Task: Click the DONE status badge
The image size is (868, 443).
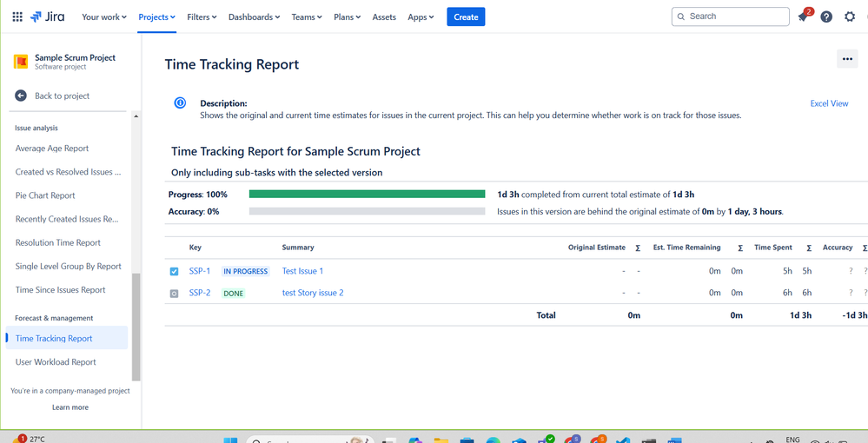Action: click(x=234, y=294)
